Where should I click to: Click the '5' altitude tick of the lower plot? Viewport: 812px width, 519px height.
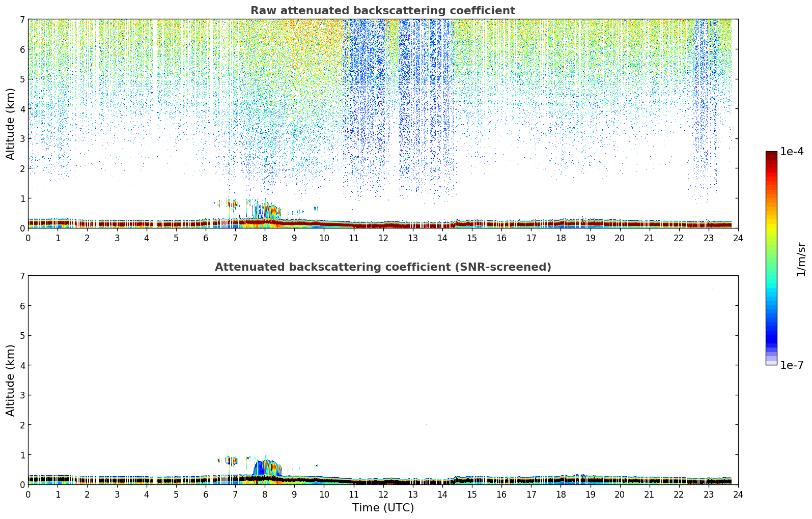[22, 336]
